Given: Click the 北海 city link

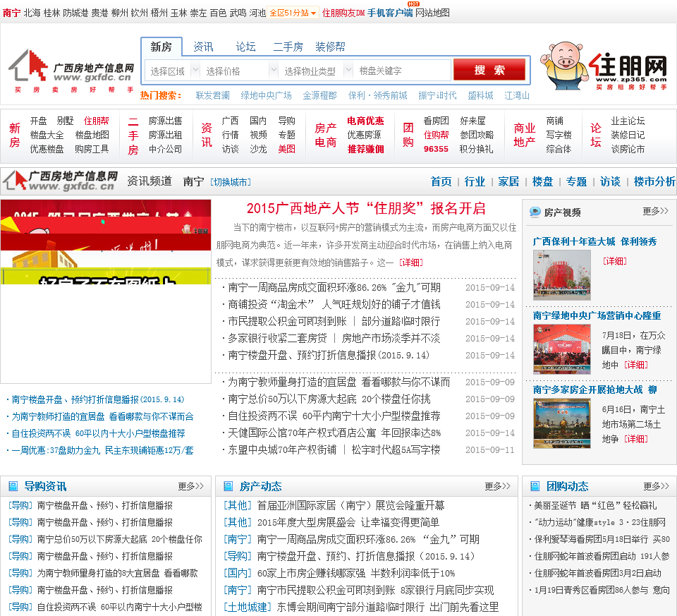Looking at the screenshot, I should click(x=32, y=13).
